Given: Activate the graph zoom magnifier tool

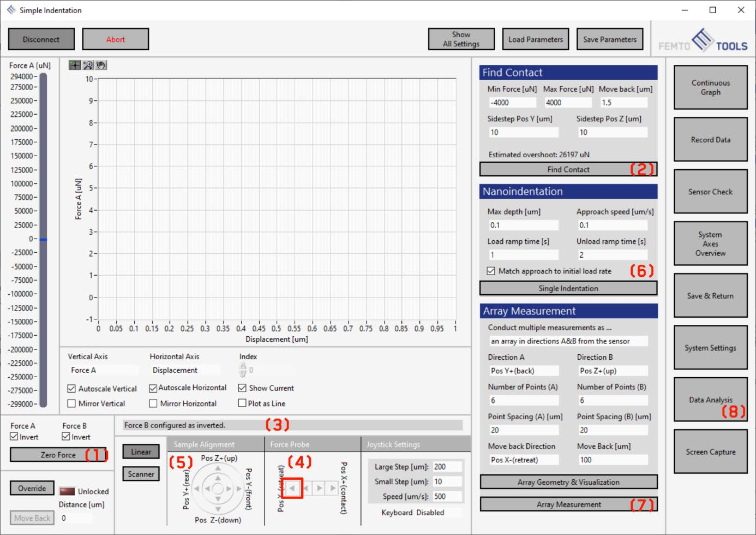Looking at the screenshot, I should (88, 65).
